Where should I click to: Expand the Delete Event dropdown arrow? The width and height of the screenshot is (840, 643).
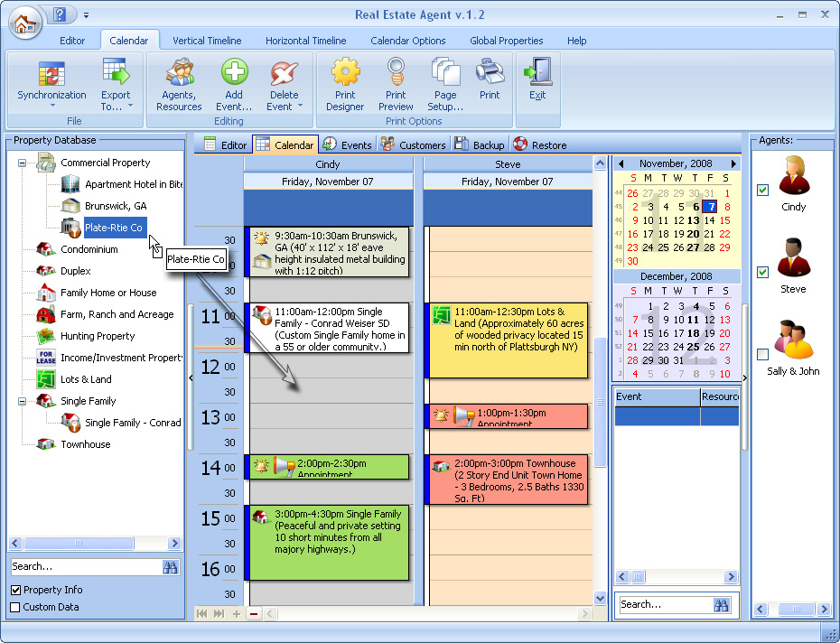[300, 107]
